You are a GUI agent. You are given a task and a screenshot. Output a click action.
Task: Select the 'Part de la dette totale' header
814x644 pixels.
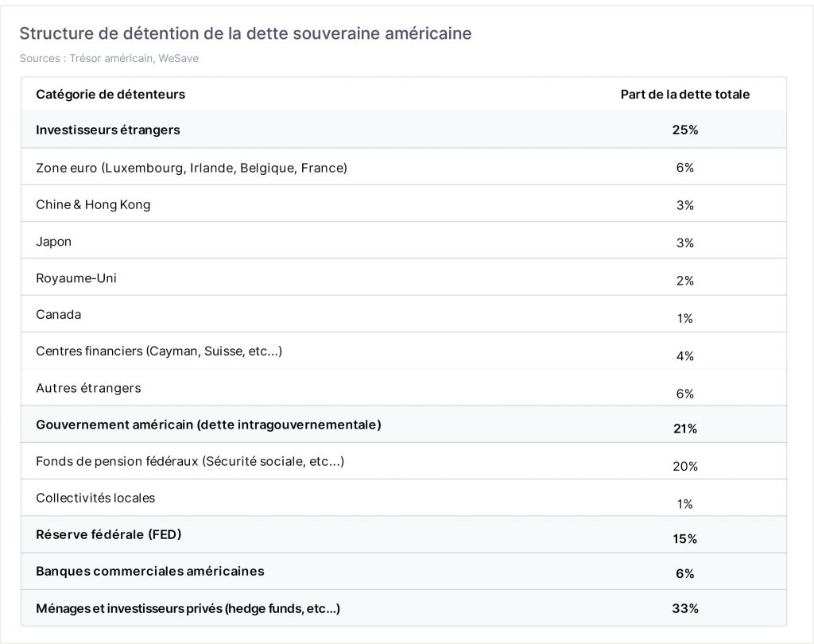pyautogui.click(x=684, y=95)
